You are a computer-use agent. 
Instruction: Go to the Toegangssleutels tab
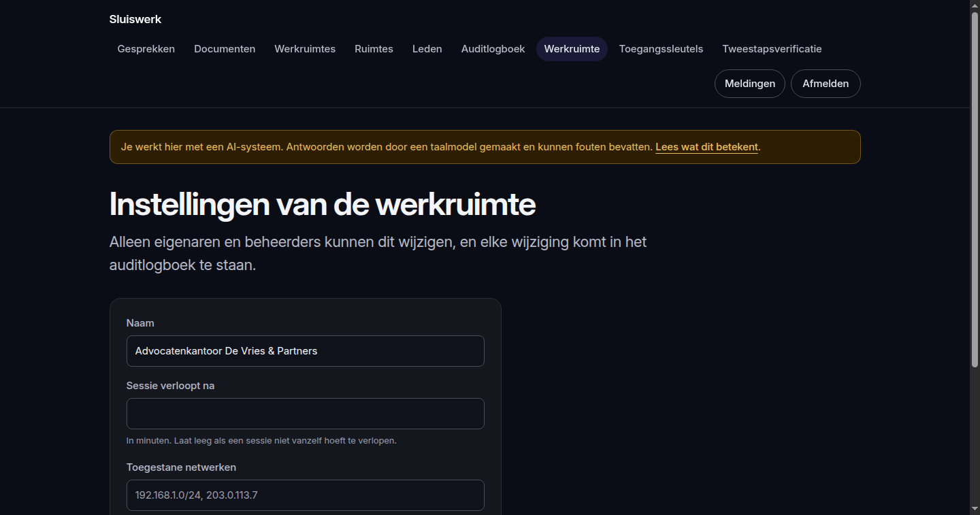tap(661, 49)
